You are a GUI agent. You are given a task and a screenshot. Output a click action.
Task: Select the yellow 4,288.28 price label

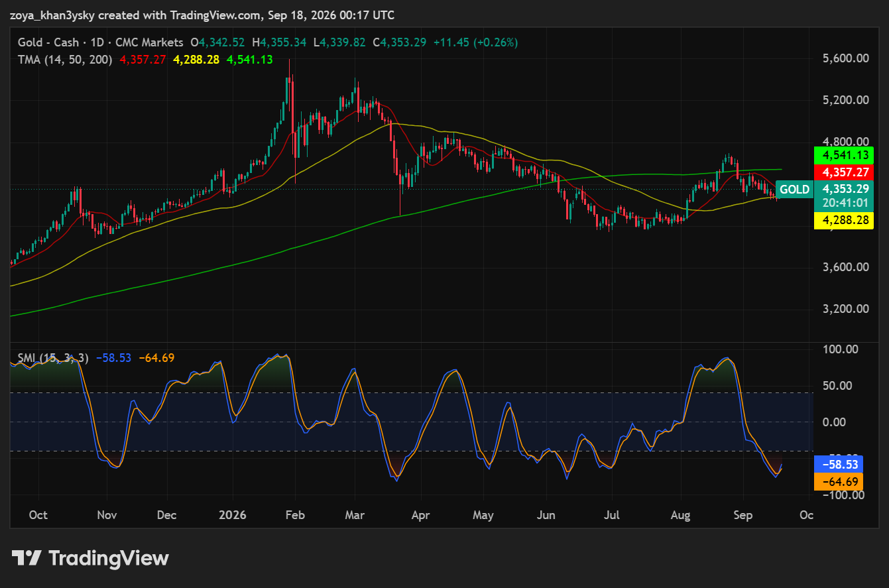point(843,221)
